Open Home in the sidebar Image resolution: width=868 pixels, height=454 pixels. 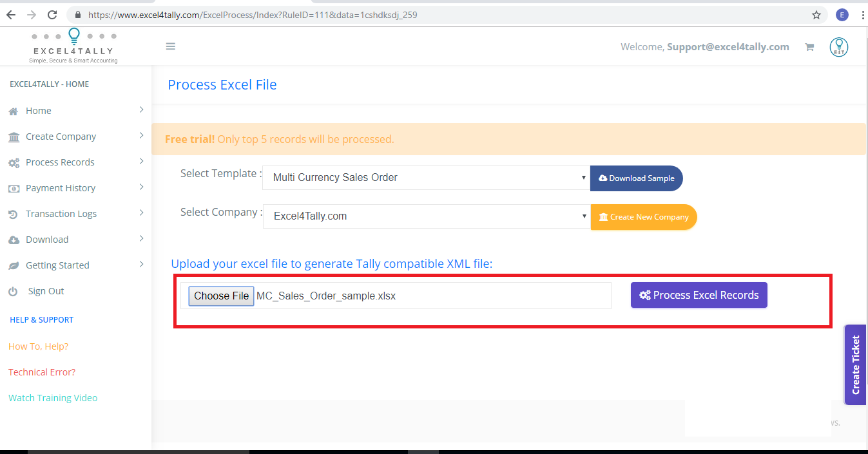point(39,111)
